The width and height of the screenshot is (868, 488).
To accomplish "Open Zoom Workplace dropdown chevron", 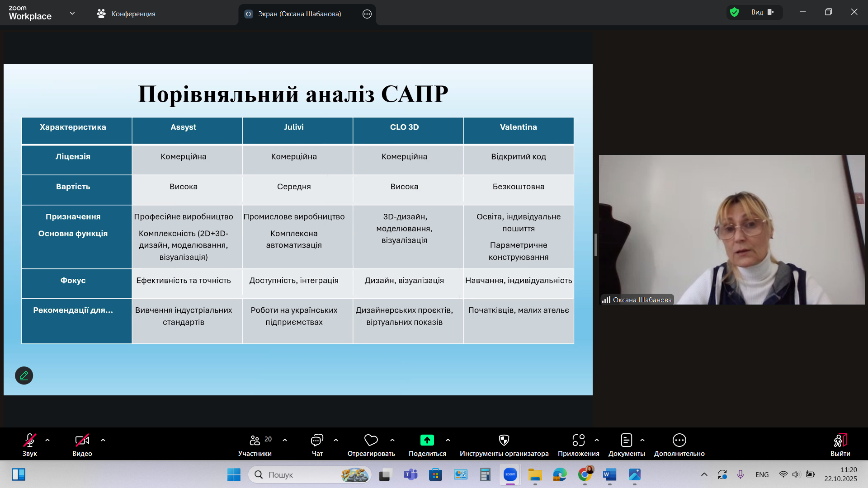I will tap(72, 14).
